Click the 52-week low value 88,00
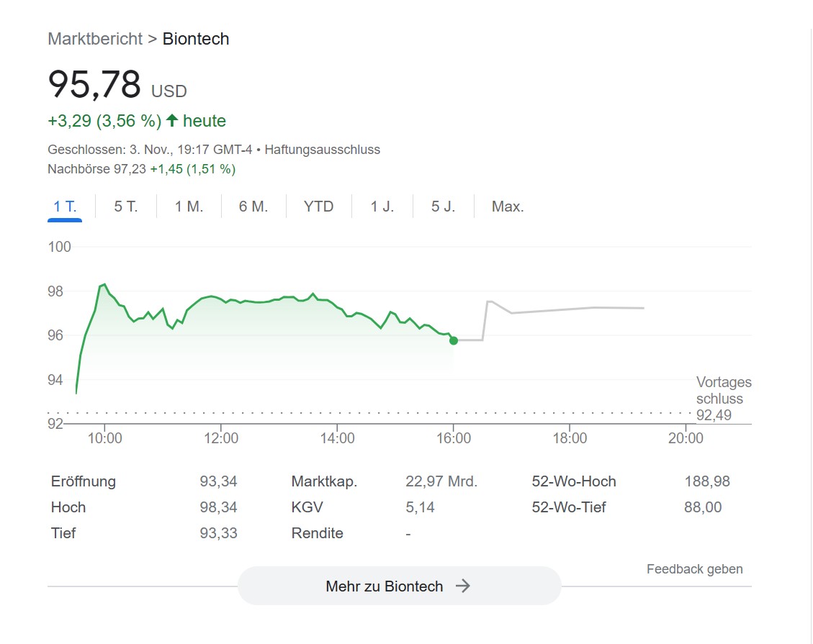Image resolution: width=813 pixels, height=644 pixels. (x=703, y=507)
